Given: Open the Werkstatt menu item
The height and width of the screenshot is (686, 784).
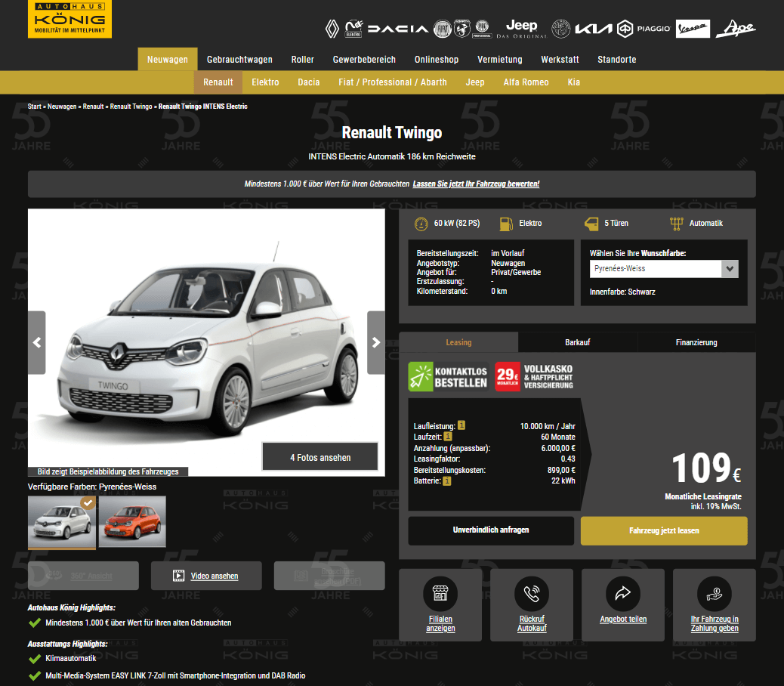Looking at the screenshot, I should pyautogui.click(x=560, y=60).
